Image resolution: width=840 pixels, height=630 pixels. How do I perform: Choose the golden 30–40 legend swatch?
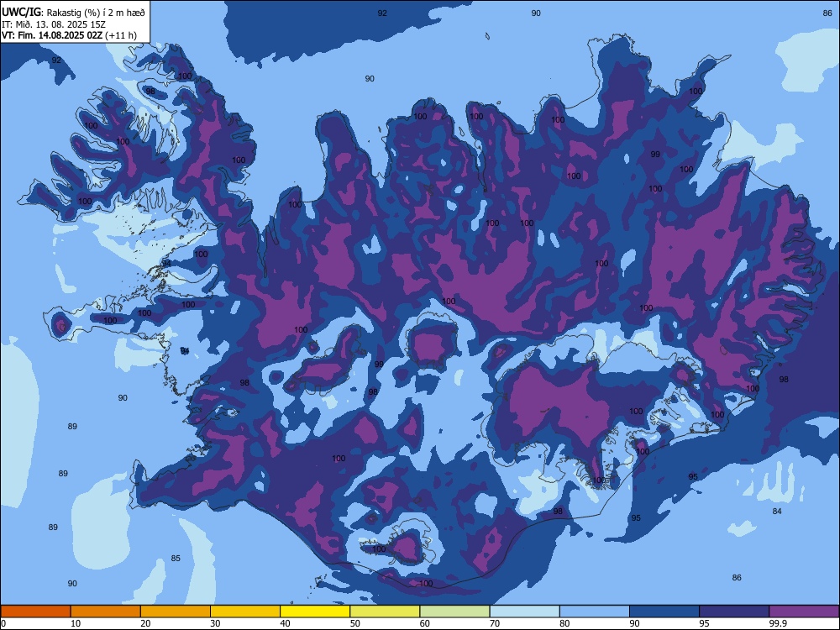tap(245, 612)
